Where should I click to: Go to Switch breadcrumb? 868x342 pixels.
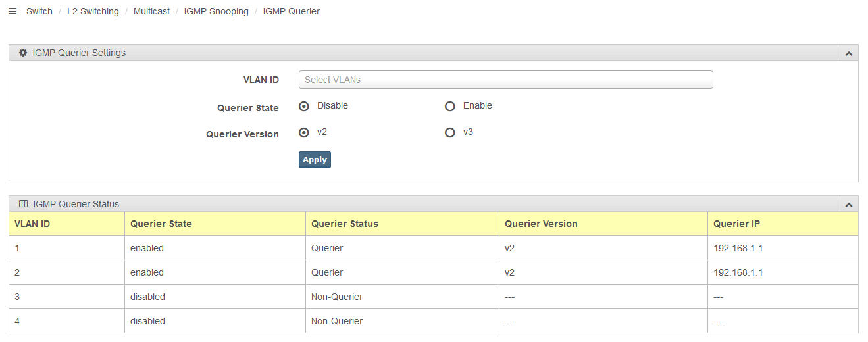coord(39,11)
